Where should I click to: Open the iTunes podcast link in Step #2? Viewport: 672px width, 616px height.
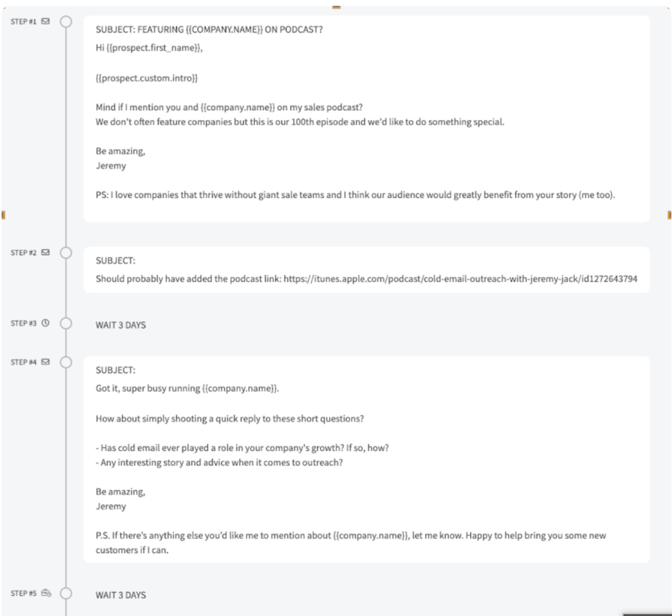click(460, 279)
